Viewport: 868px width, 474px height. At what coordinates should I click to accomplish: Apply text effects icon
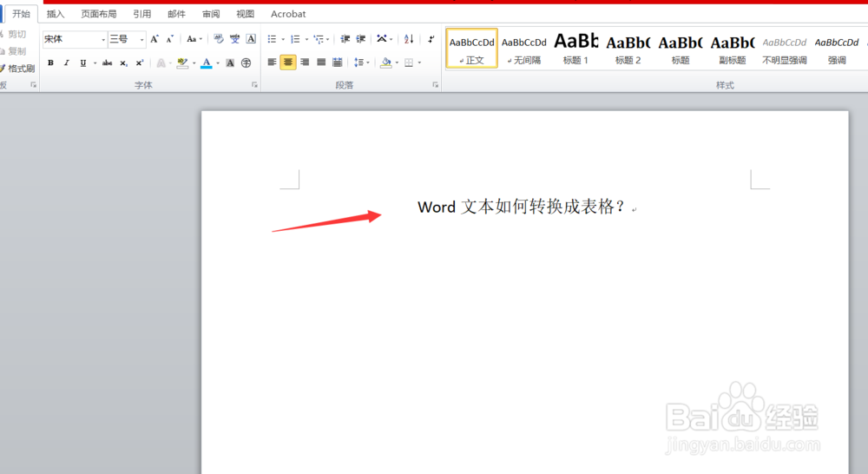161,63
